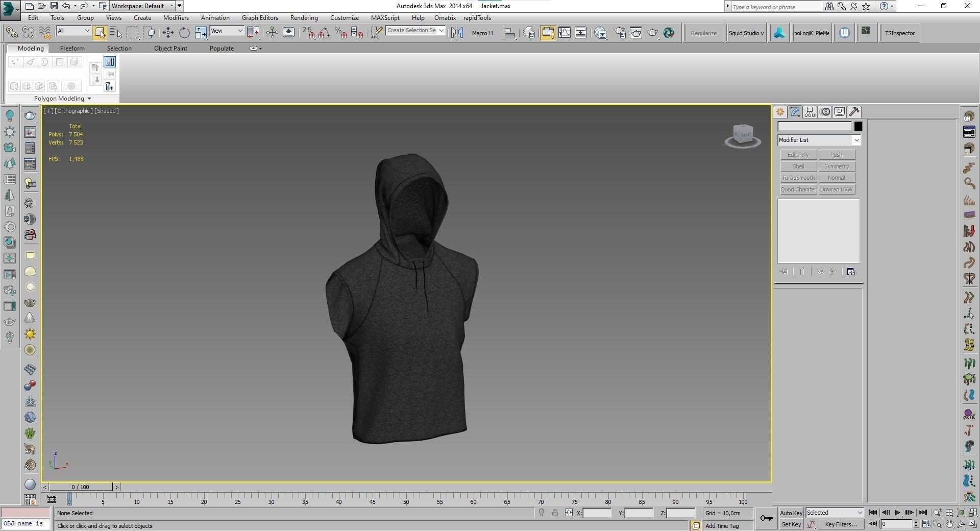Screen dimensions: 980x531
Task: Click the Window/Crossing selection icon
Action: [149, 33]
